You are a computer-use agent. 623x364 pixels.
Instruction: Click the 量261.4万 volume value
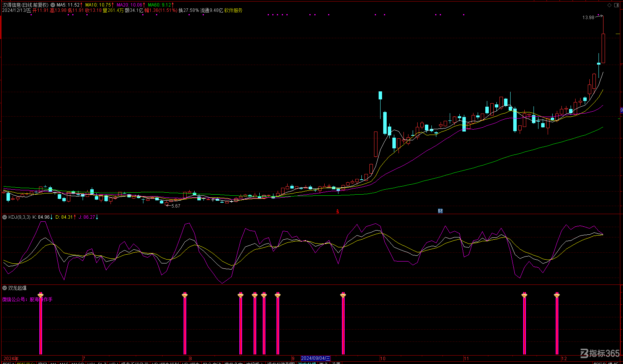[113, 10]
